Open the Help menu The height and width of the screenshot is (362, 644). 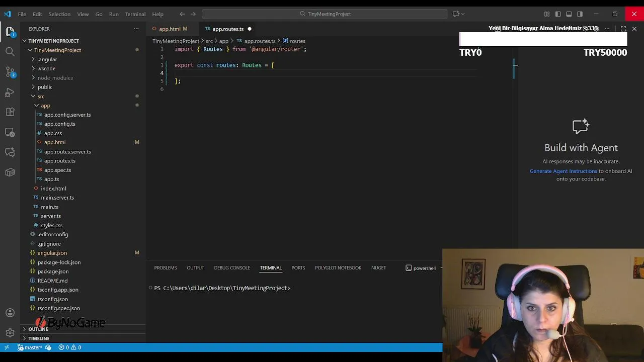click(157, 14)
